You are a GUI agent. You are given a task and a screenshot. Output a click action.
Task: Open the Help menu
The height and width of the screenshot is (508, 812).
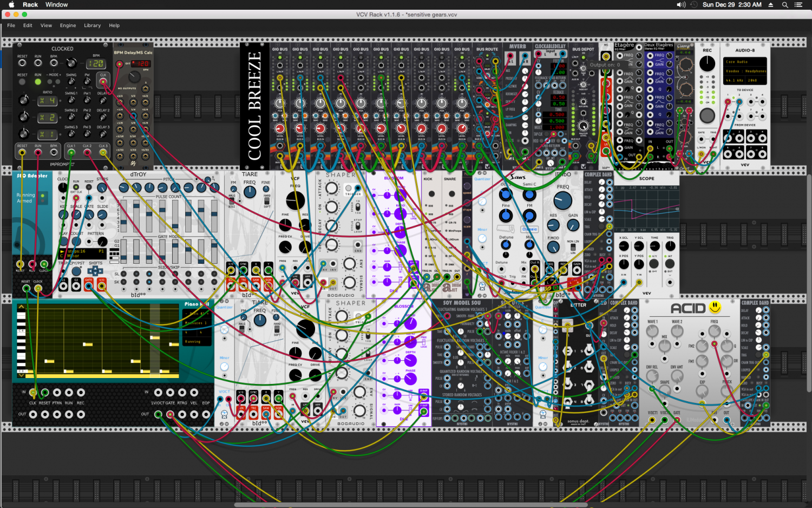(114, 25)
